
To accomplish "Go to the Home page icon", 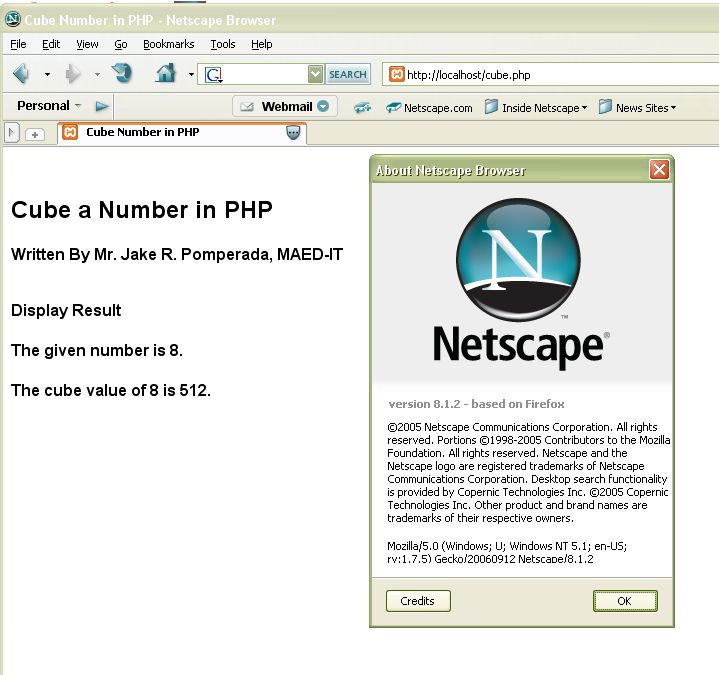I will click(x=166, y=73).
